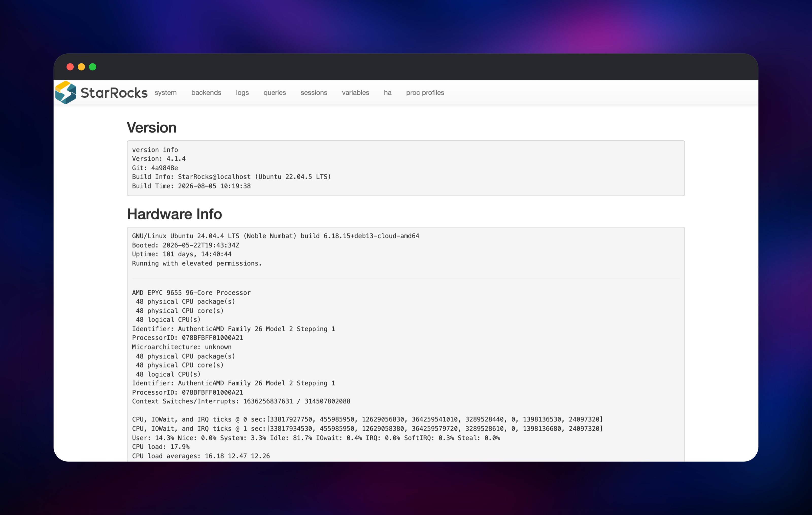Click the 'CPU load: 17.9%' line
Image resolution: width=812 pixels, height=515 pixels.
[x=161, y=447]
